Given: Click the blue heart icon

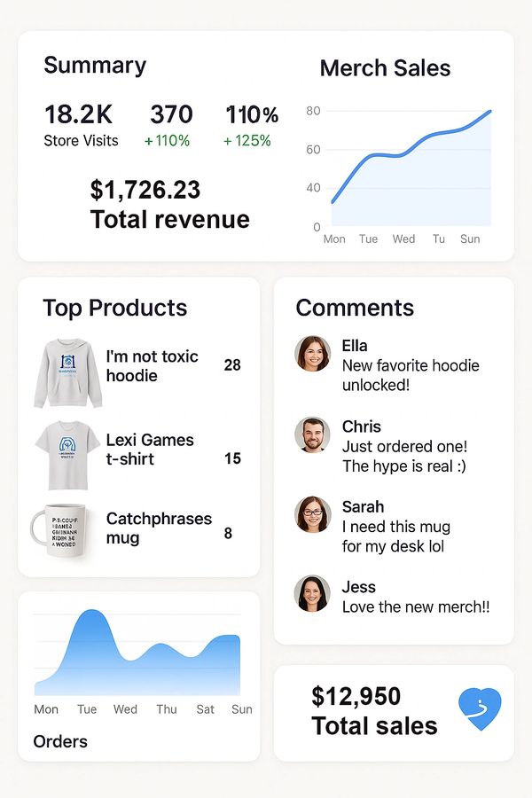Looking at the screenshot, I should pyautogui.click(x=480, y=709).
